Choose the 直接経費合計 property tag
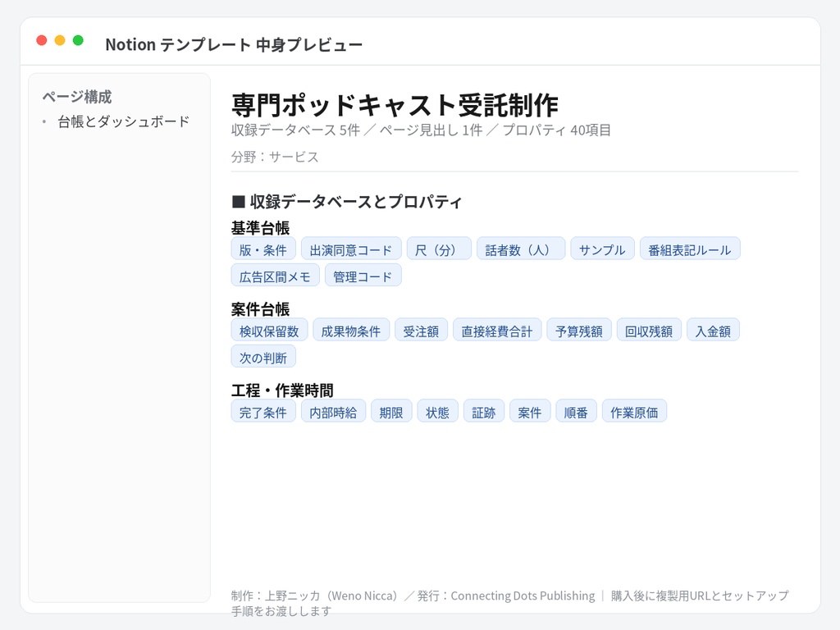Screen dimensions: 840x630 tap(497, 330)
